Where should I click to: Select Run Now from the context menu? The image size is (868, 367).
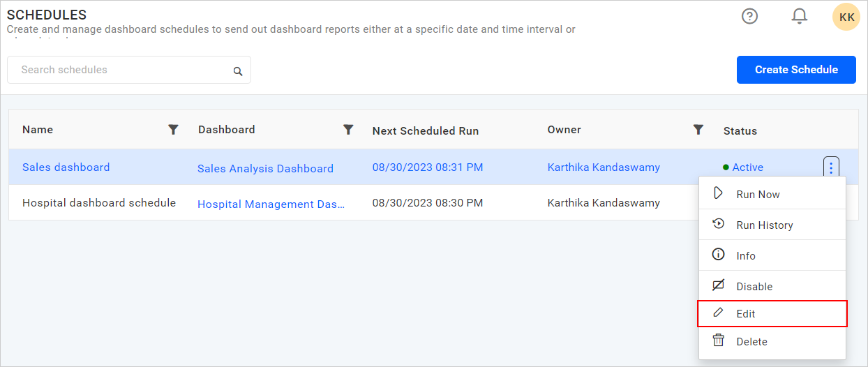click(x=758, y=195)
